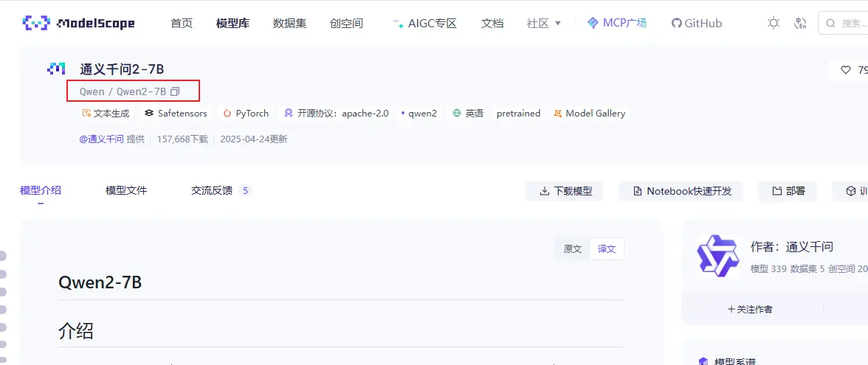
Task: Click the Qwen organization avatar icon
Action: pyautogui.click(x=56, y=69)
